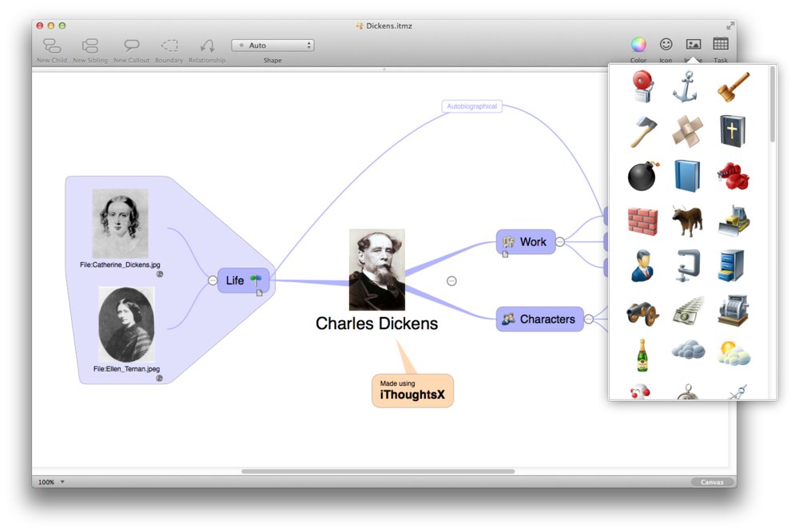Open the note icon on Life topic
799x532 pixels.
pos(260,292)
